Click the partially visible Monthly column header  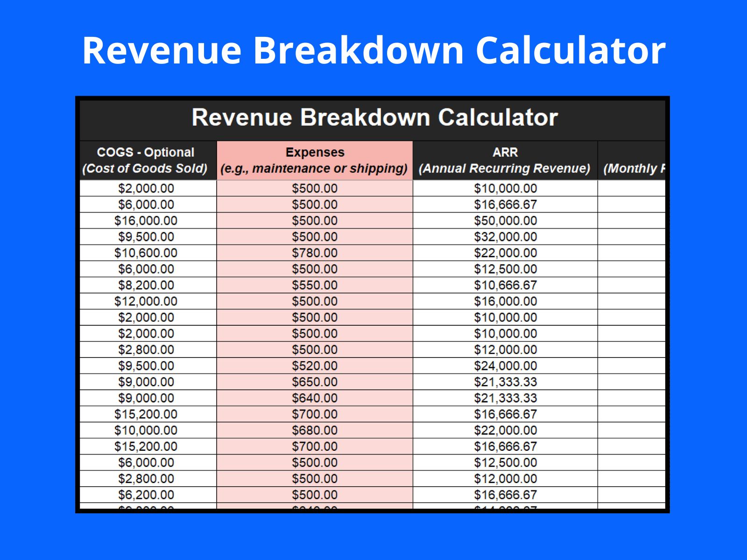point(632,161)
